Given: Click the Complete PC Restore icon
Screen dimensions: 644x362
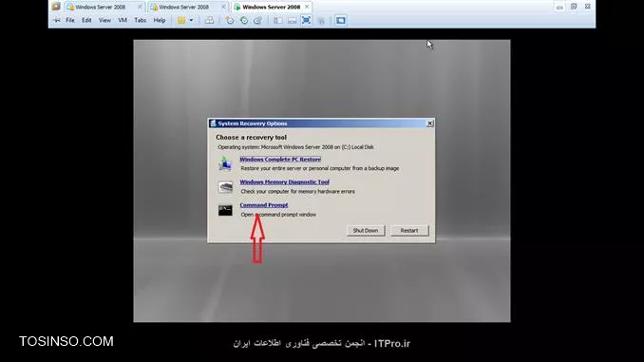Looking at the screenshot, I should [x=225, y=163].
